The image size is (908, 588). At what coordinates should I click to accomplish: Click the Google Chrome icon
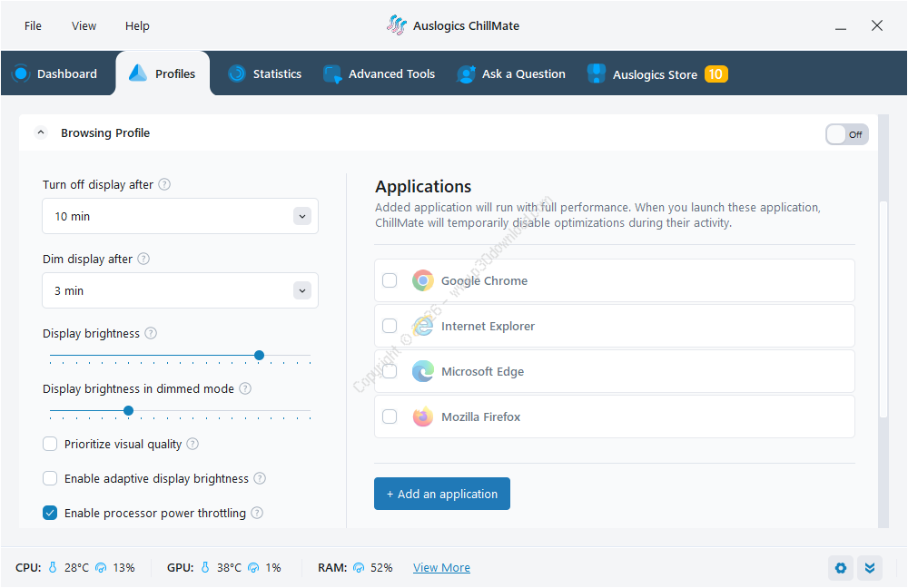click(x=423, y=280)
